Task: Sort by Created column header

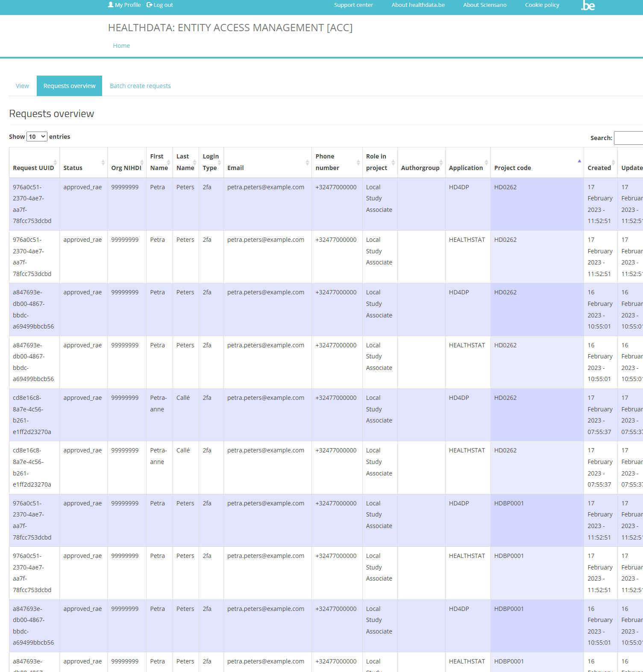Action: click(599, 168)
